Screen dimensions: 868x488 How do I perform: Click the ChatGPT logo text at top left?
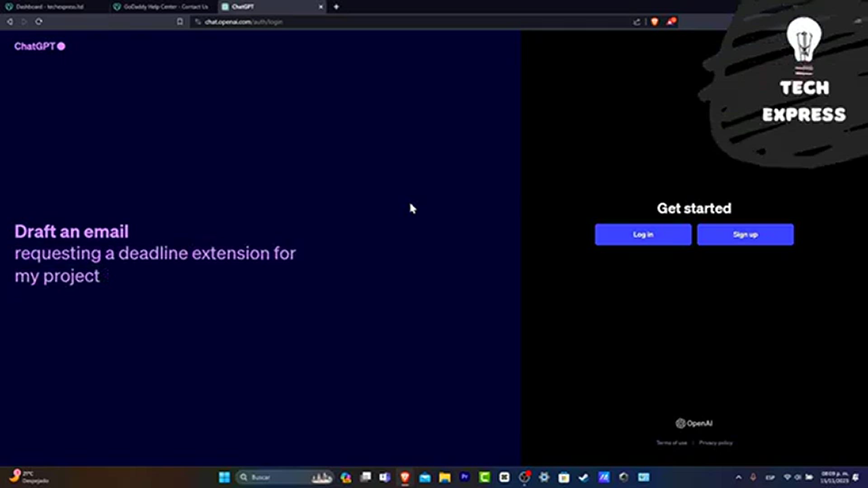pos(39,46)
